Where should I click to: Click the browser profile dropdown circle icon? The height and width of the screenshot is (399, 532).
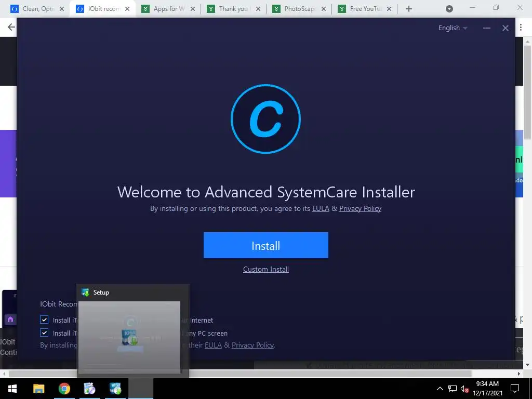[x=449, y=9]
